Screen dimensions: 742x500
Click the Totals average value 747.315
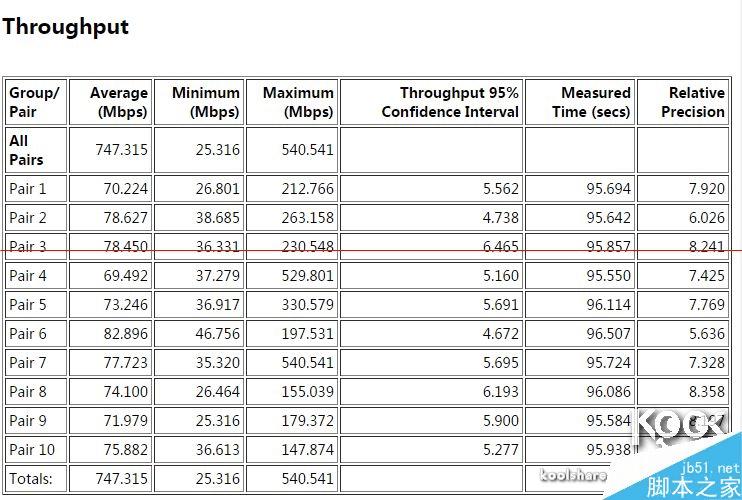122,479
